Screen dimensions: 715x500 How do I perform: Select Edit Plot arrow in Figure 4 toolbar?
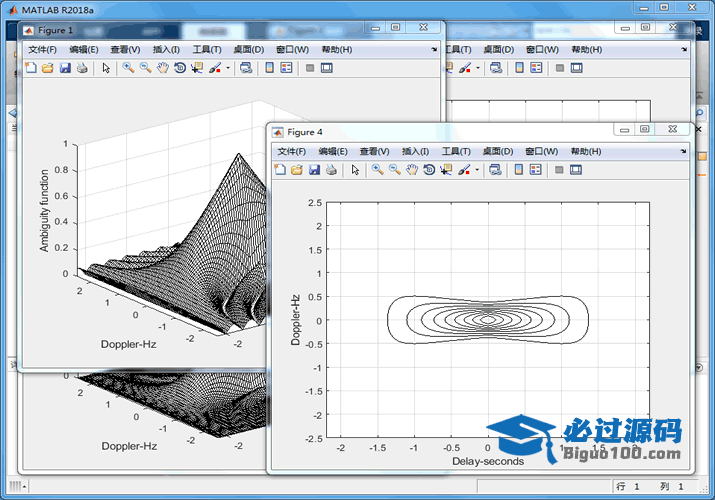pyautogui.click(x=355, y=170)
